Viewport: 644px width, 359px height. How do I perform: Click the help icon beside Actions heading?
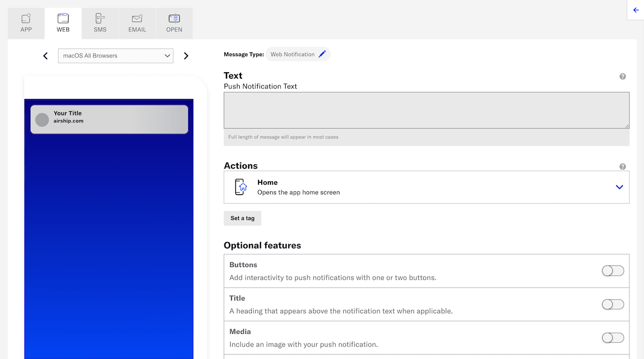pos(622,167)
